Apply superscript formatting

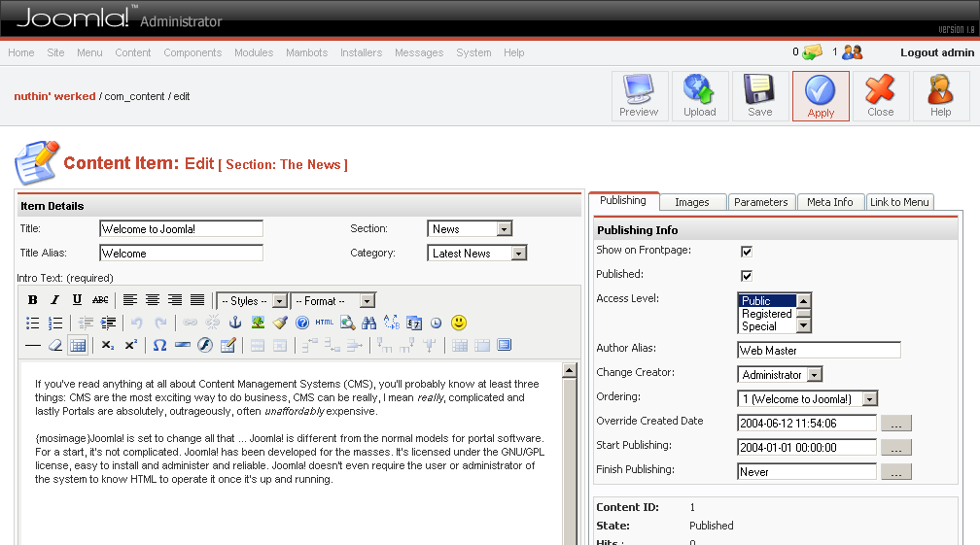(130, 345)
